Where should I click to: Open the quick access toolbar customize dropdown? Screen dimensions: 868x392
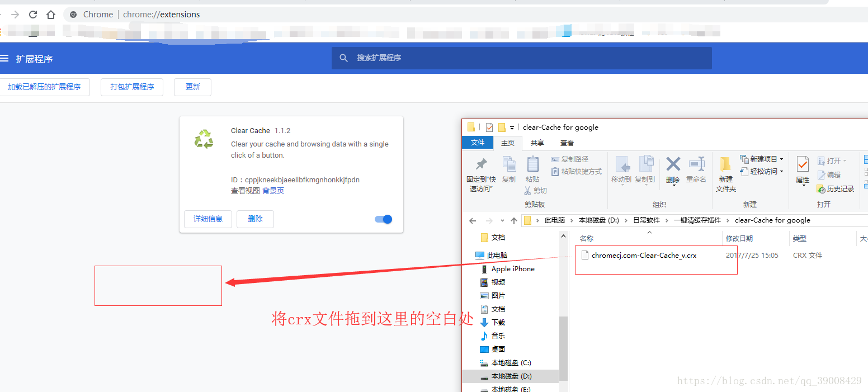pyautogui.click(x=512, y=128)
